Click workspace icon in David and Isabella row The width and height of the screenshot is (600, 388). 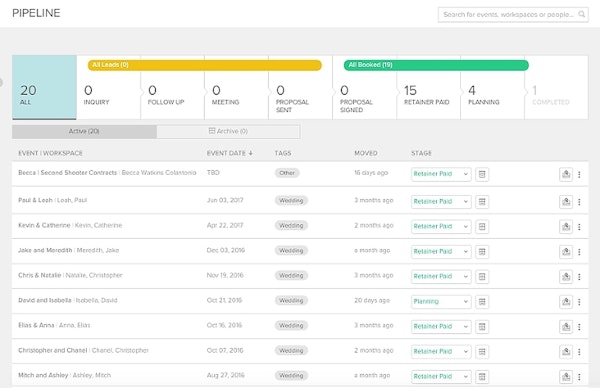(566, 302)
